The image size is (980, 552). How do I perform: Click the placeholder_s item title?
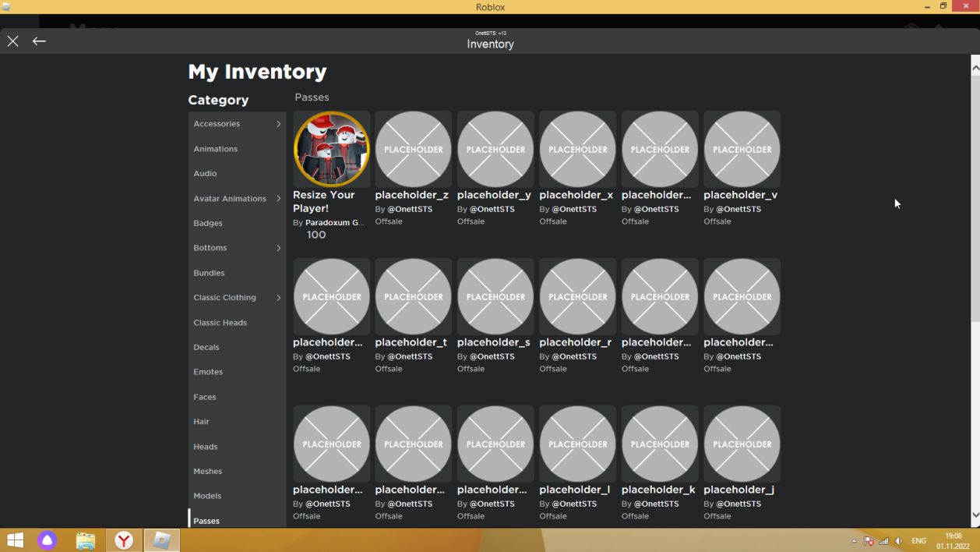tap(493, 342)
